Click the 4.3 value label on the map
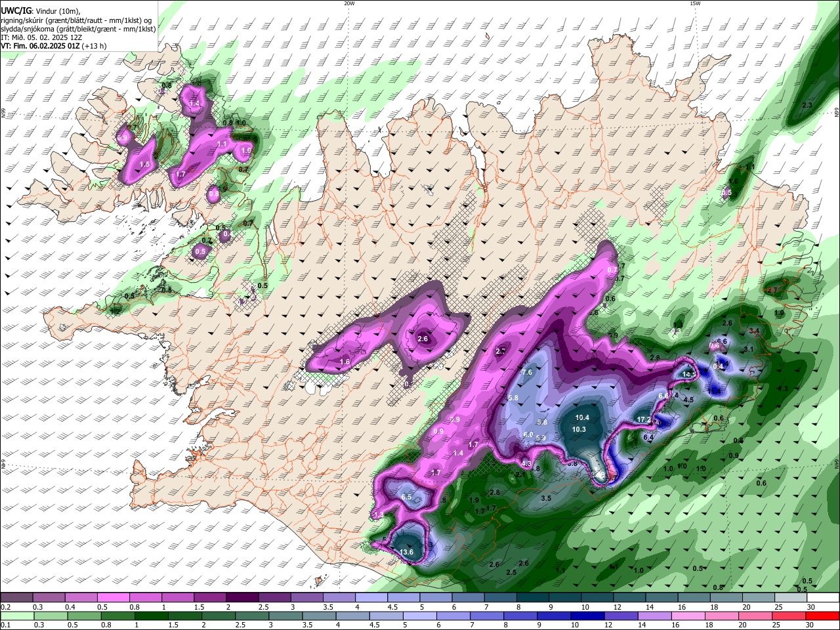This screenshot has width=840, height=630. click(526, 463)
